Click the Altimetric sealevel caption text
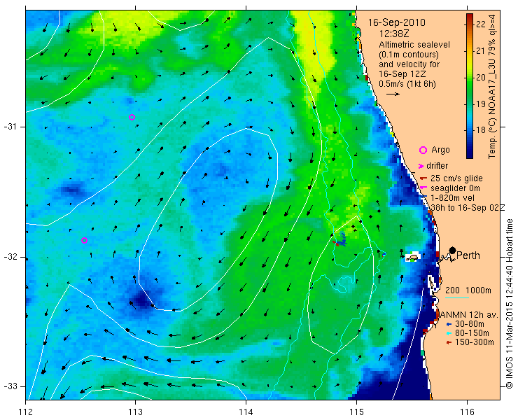Image resolution: width=518 pixels, height=420 pixels. click(x=414, y=45)
